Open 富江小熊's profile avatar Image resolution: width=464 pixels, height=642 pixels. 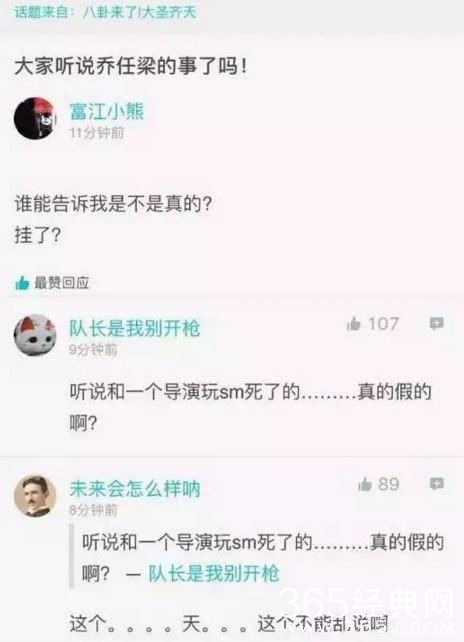click(x=35, y=118)
